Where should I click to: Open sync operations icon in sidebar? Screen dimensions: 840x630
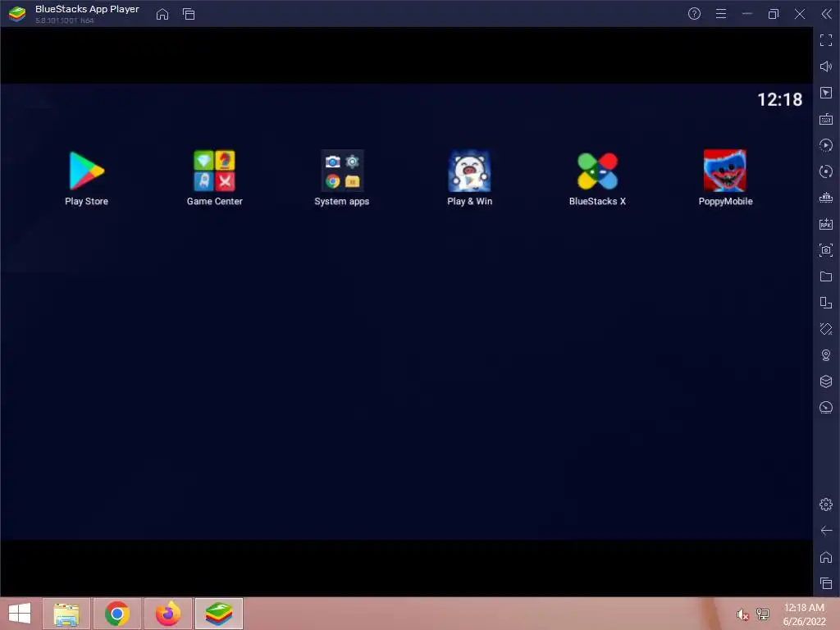click(826, 171)
